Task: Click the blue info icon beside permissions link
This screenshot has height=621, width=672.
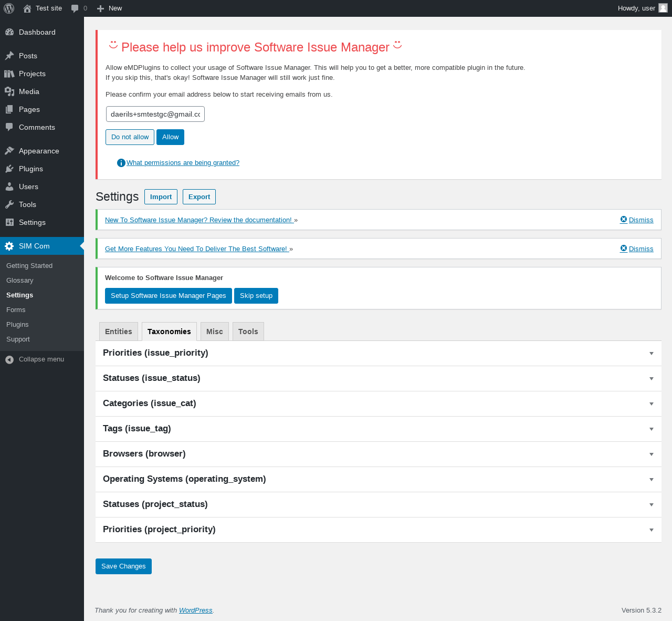Action: pos(121,163)
